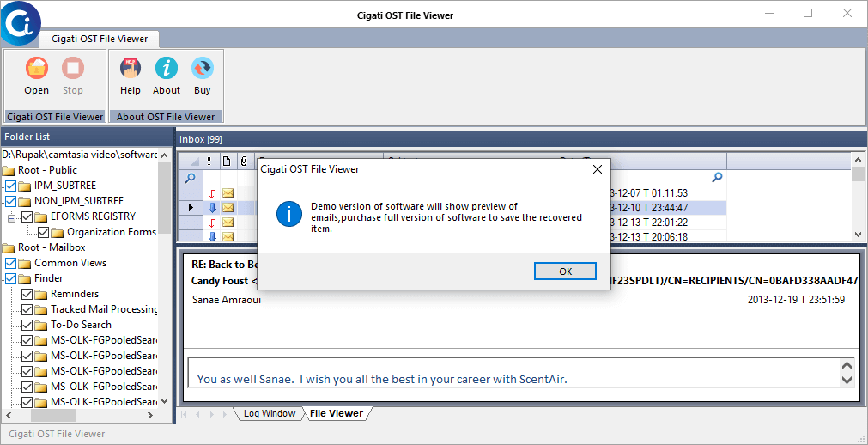Select the Cigati OST File Viewer ribbon tab
This screenshot has height=445, width=868.
tap(100, 39)
